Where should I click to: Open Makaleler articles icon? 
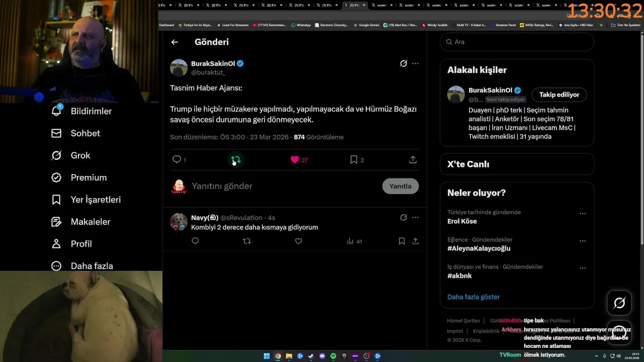(x=56, y=222)
